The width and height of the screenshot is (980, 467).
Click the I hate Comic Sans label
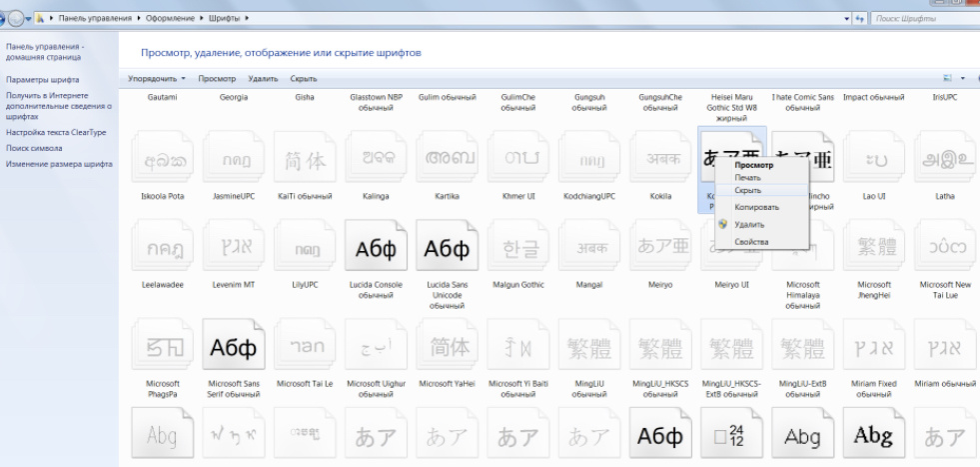click(802, 103)
